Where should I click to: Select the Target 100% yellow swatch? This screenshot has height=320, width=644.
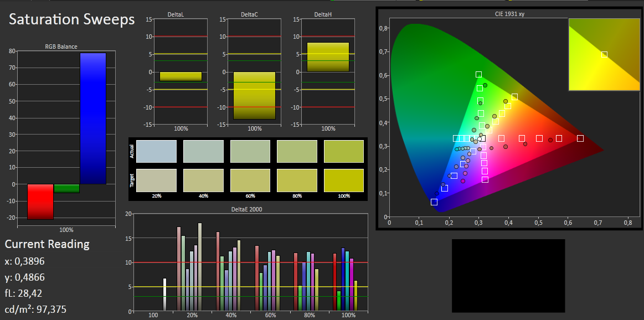pos(344,180)
